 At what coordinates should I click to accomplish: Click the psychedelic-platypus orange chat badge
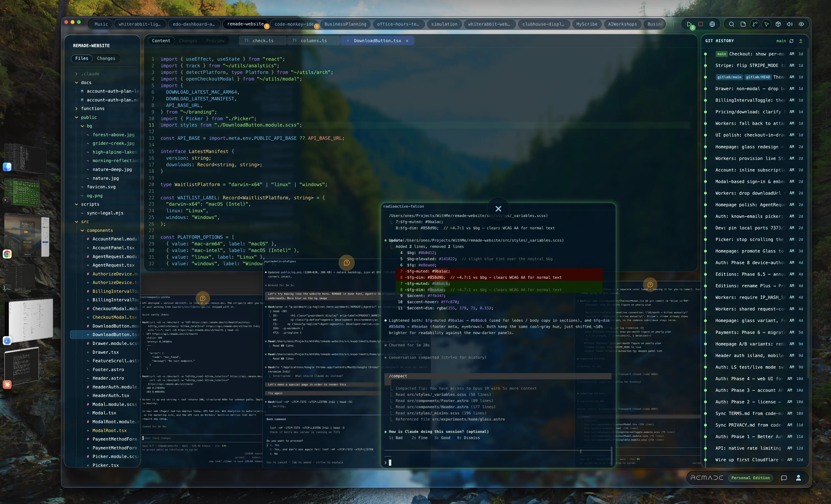[346, 263]
